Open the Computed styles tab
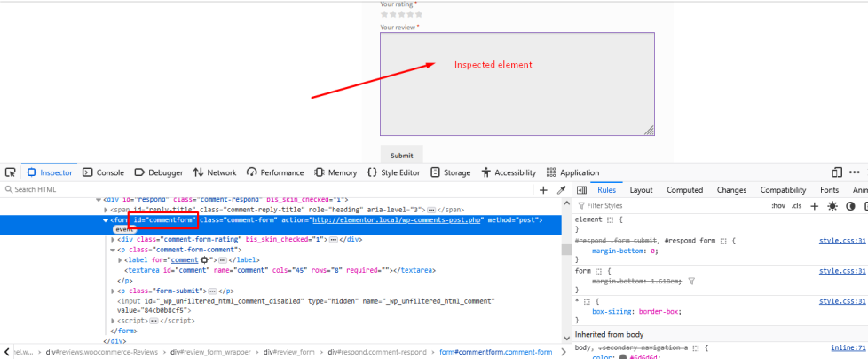Viewport: 868px width, 359px height. point(684,190)
